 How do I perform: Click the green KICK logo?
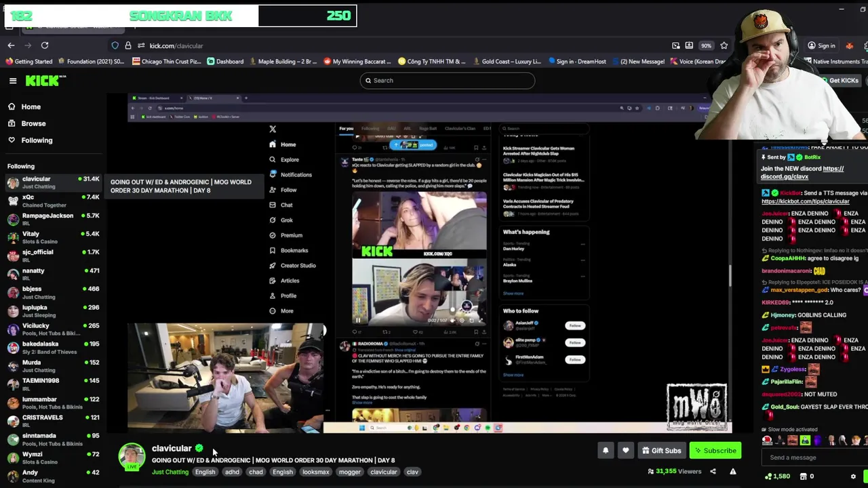pos(45,81)
